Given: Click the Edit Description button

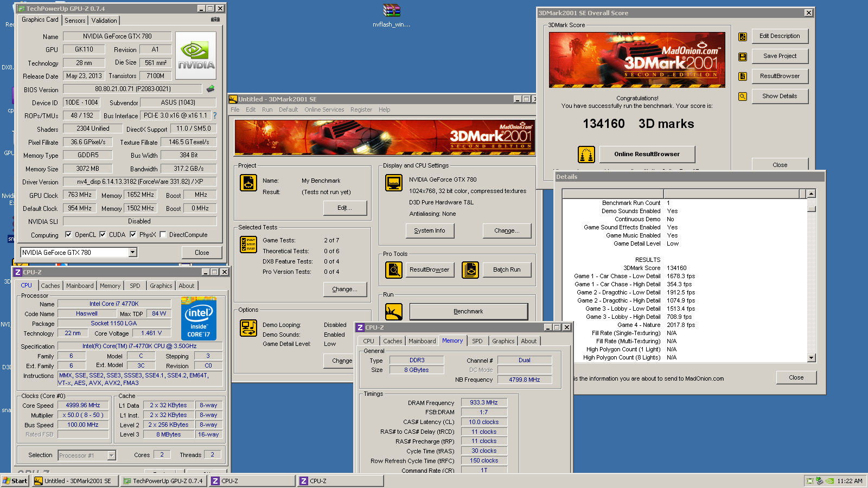Looking at the screenshot, I should [x=780, y=36].
